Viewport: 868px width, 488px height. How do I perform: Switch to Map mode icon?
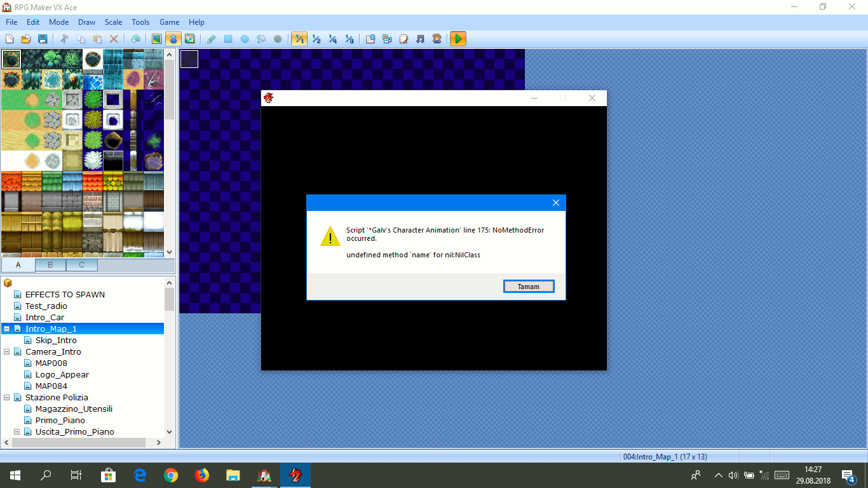[156, 39]
